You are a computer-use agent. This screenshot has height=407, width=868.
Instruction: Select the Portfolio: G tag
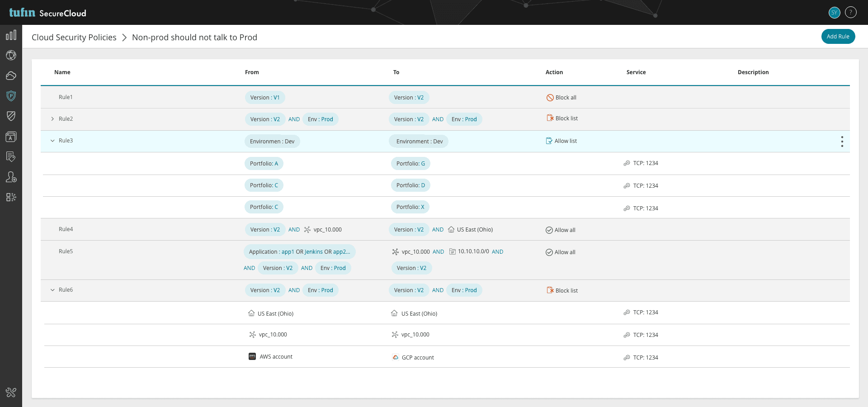click(x=410, y=164)
